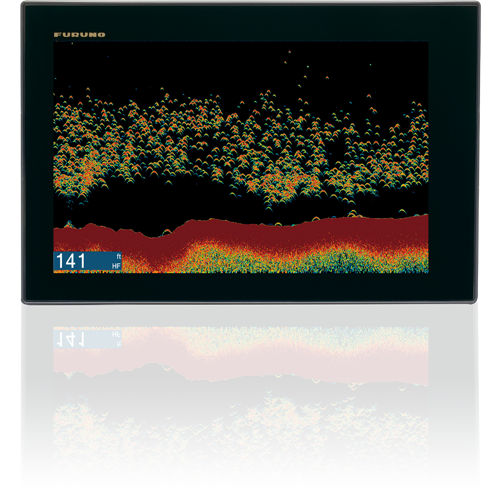Tap the small peak on the left seabed

[x=69, y=224]
